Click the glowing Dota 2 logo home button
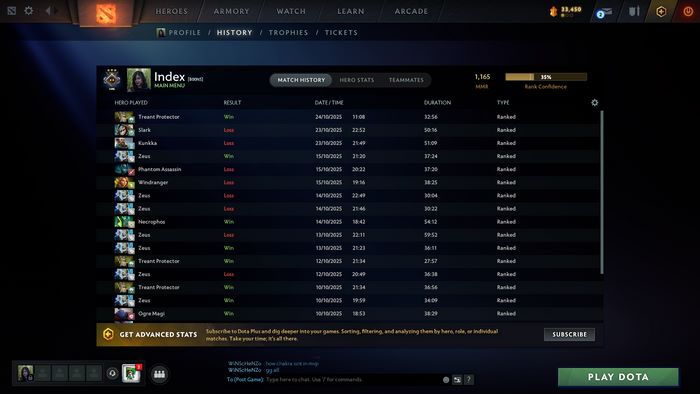 [106, 13]
